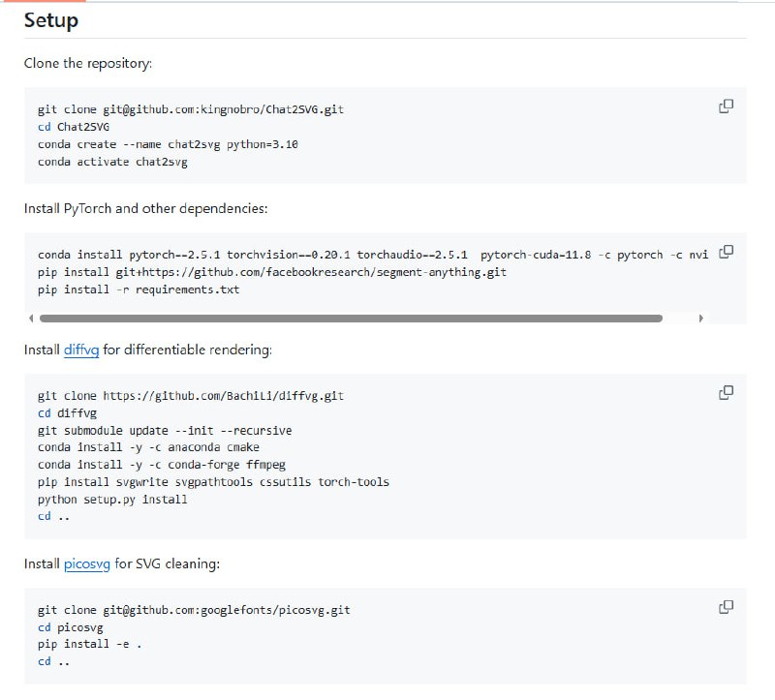The width and height of the screenshot is (775, 700).
Task: Copy the picosvg installation code block
Action: (x=726, y=607)
